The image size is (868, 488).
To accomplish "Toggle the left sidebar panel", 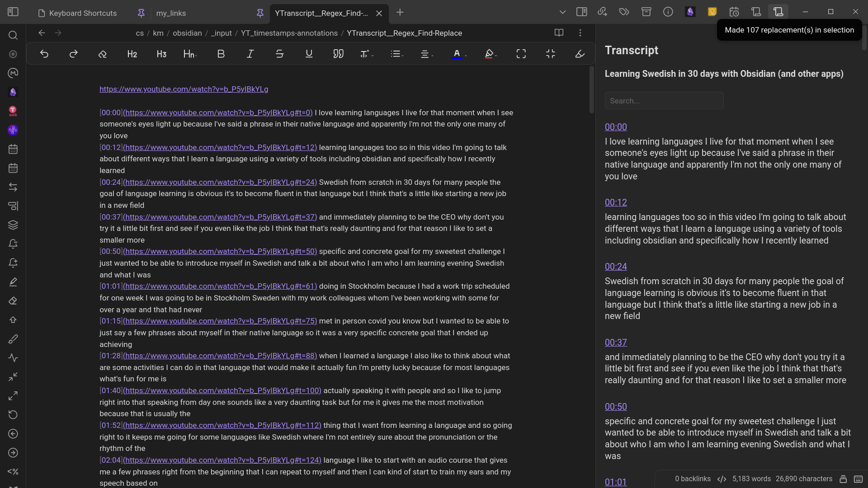I will (x=13, y=12).
